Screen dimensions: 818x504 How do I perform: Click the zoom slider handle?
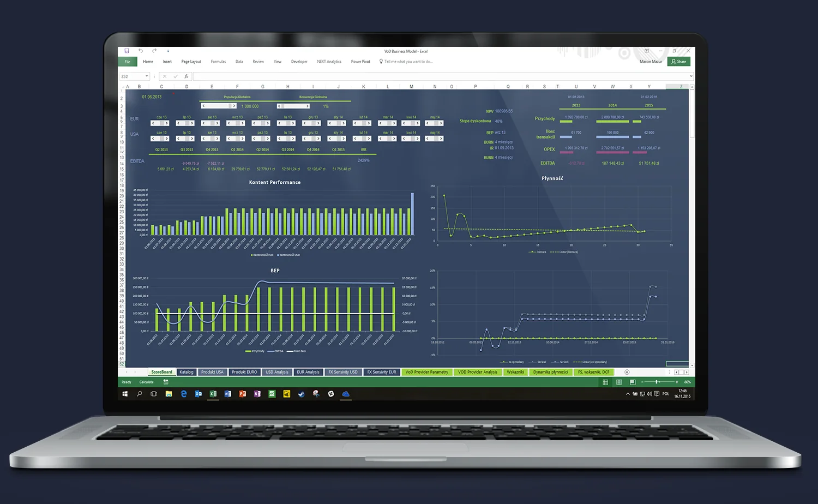(x=657, y=382)
